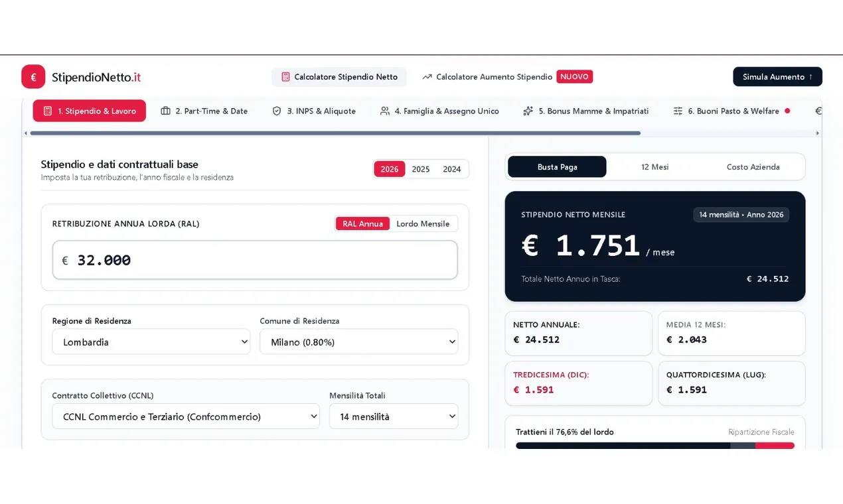The width and height of the screenshot is (843, 504).
Task: Click the Quattordicesima (LUG) value € 1.591
Action: [686, 390]
